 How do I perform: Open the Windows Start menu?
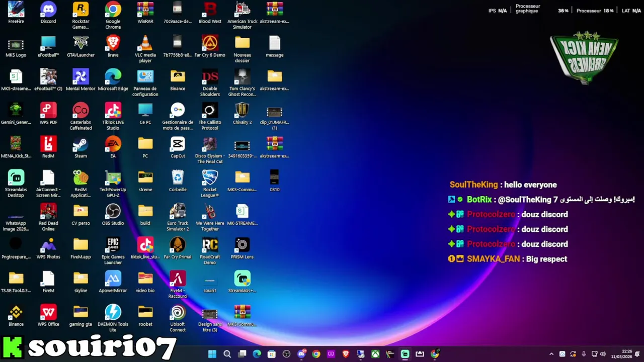(x=212, y=354)
